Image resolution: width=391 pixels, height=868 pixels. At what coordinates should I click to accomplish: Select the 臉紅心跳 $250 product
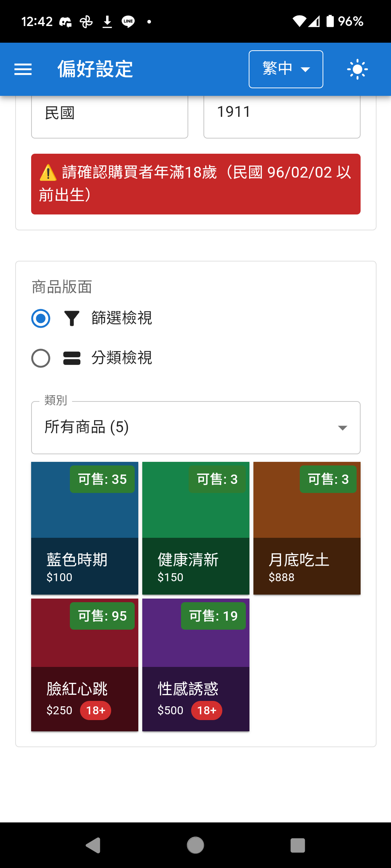point(85,665)
